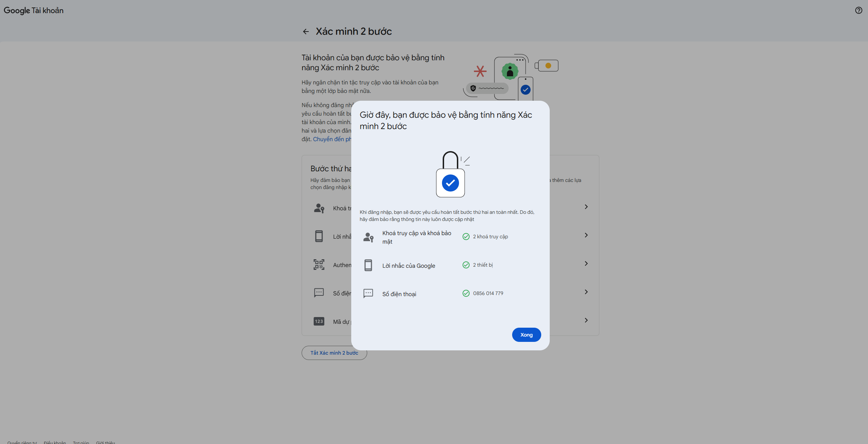
Task: Click the back arrow beside Xác minh 2 bước
Action: pos(306,32)
